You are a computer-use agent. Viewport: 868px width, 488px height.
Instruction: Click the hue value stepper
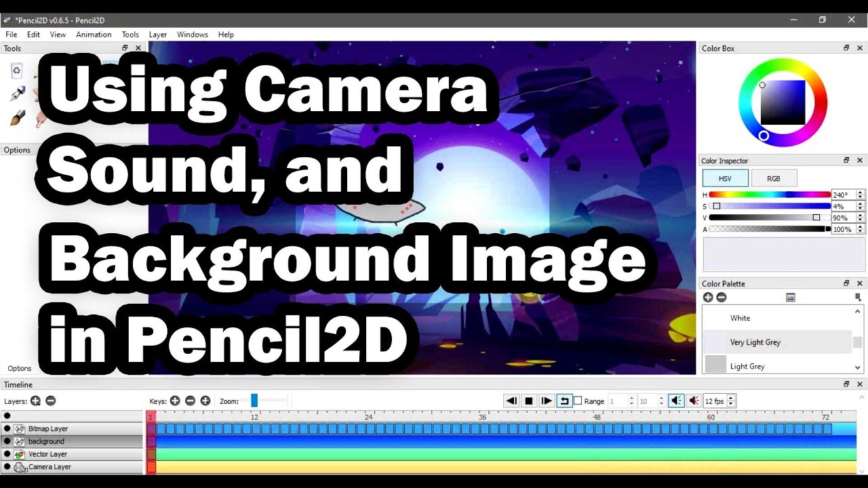pyautogui.click(x=861, y=195)
